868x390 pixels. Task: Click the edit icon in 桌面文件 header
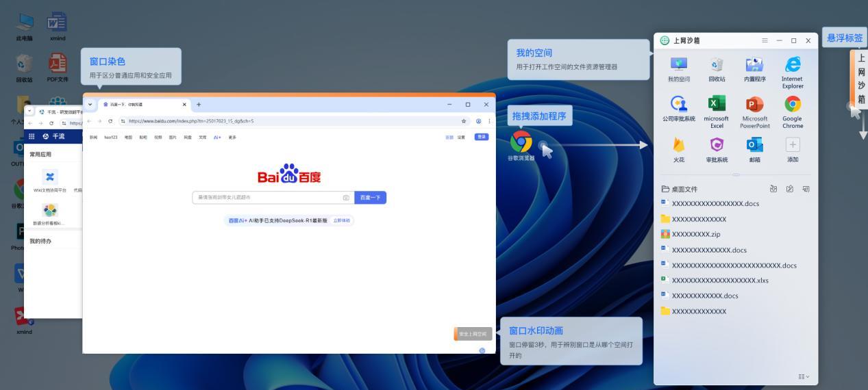point(790,189)
